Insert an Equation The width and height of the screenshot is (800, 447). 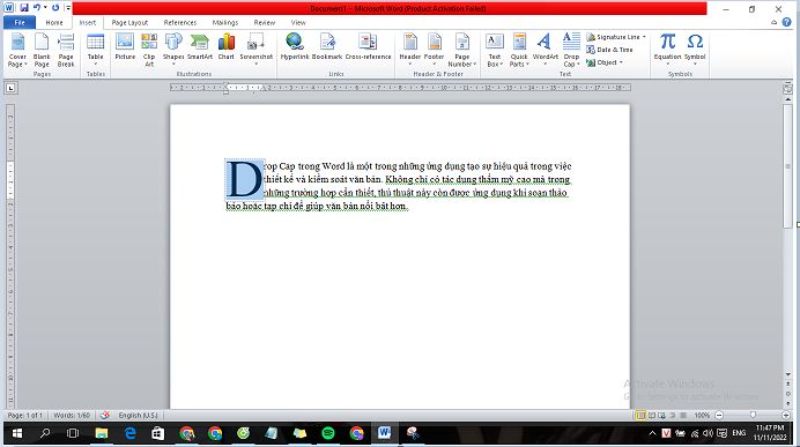coord(667,49)
